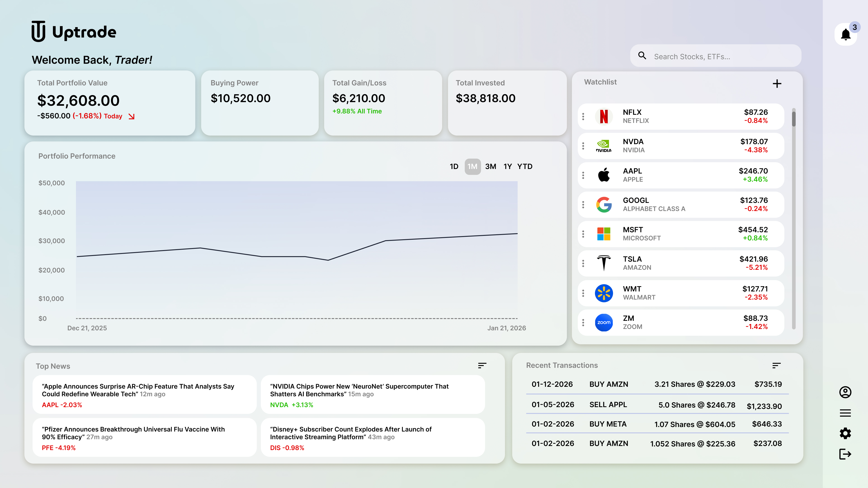Click the Zoom logo icon
The image size is (868, 488).
(x=604, y=322)
